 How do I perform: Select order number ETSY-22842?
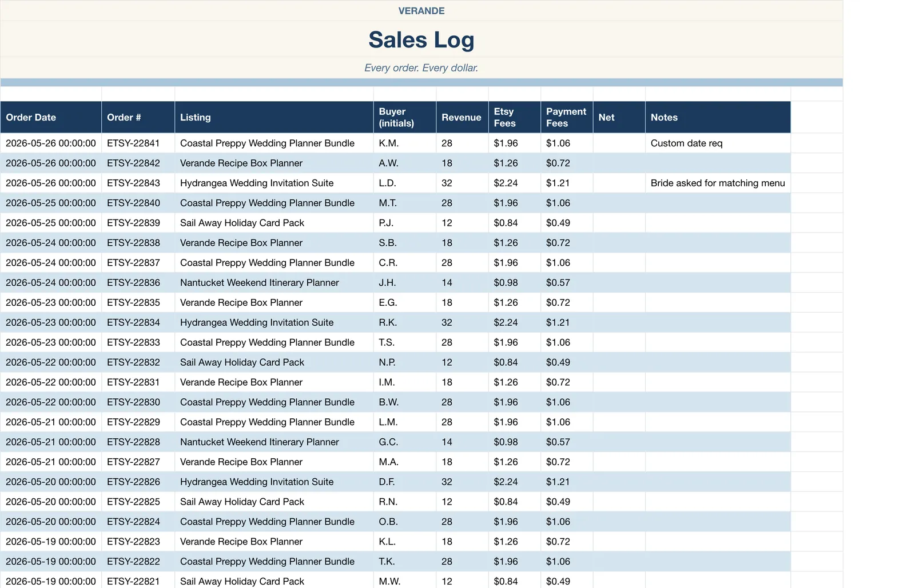tap(138, 163)
